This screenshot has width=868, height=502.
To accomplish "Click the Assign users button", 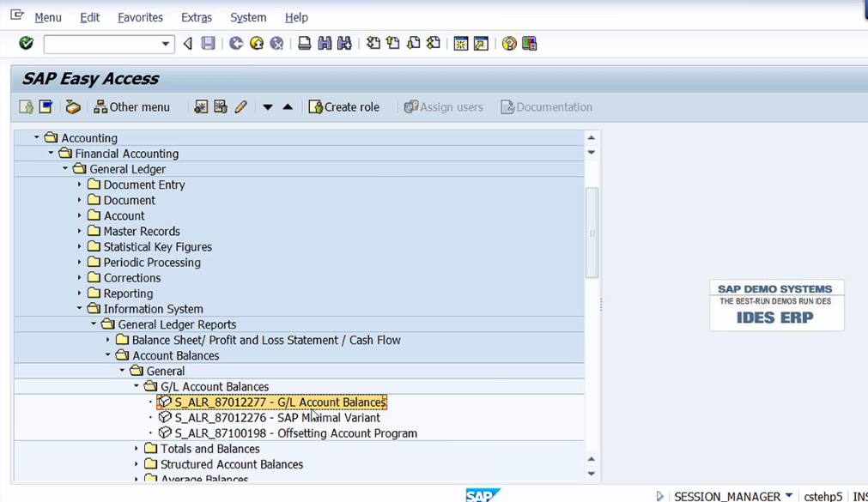I will (443, 106).
